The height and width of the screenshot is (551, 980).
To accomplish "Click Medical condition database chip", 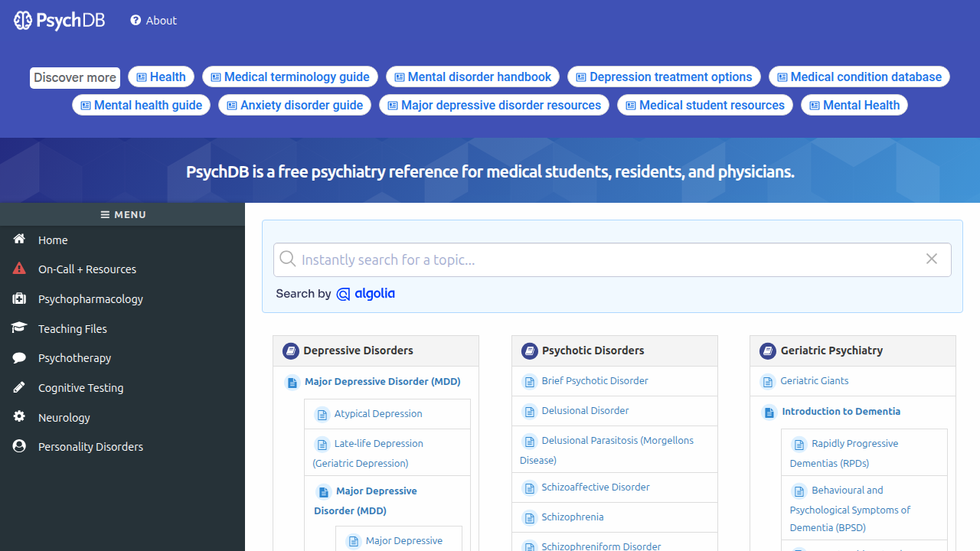I will coord(859,77).
